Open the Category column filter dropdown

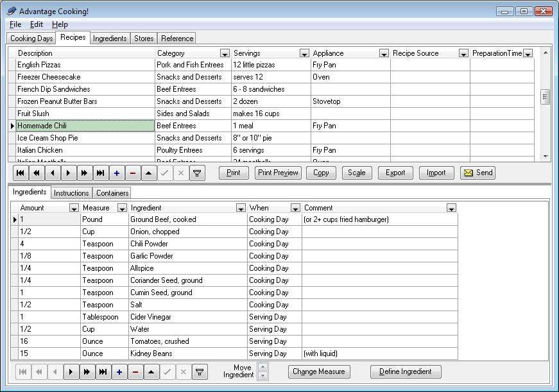coord(225,54)
